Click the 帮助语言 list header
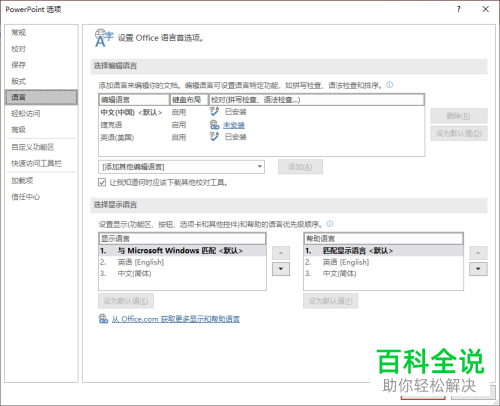The image size is (500, 406). (383, 239)
